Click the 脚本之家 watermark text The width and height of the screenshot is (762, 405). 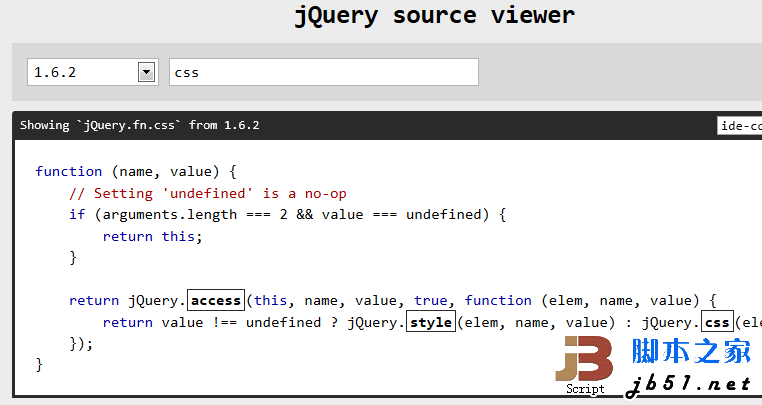691,351
